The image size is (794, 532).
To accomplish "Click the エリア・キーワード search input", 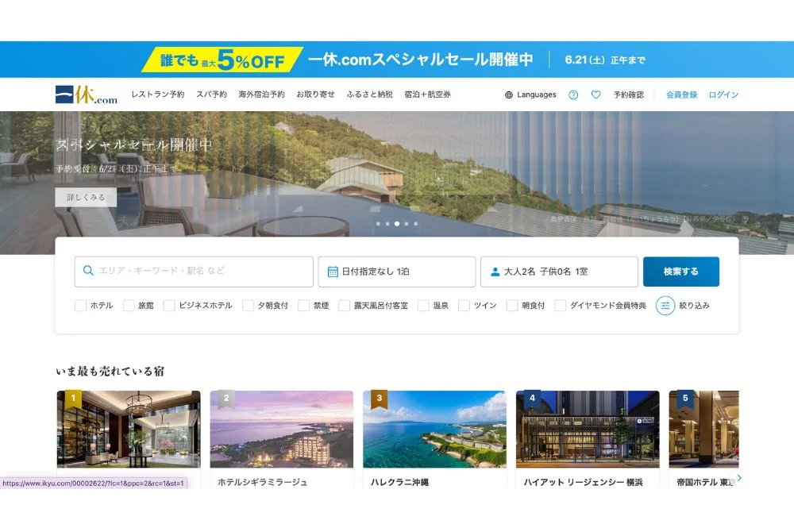I will 194,272.
